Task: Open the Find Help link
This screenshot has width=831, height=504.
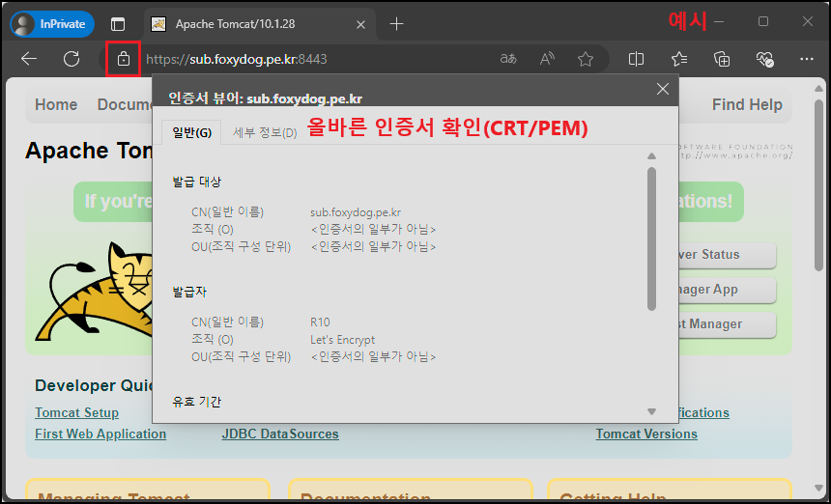Action: pos(747,105)
